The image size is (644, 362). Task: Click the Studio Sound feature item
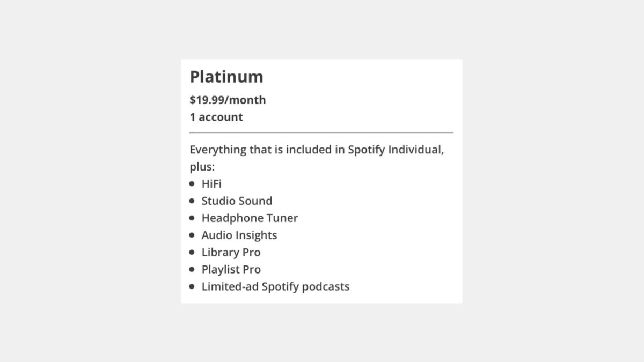[237, 201]
